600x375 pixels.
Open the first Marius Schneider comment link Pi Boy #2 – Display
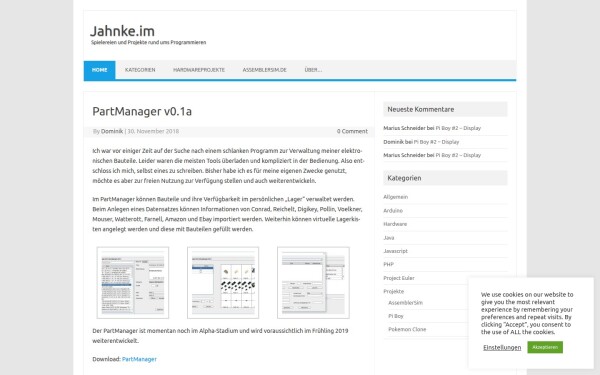coord(458,128)
